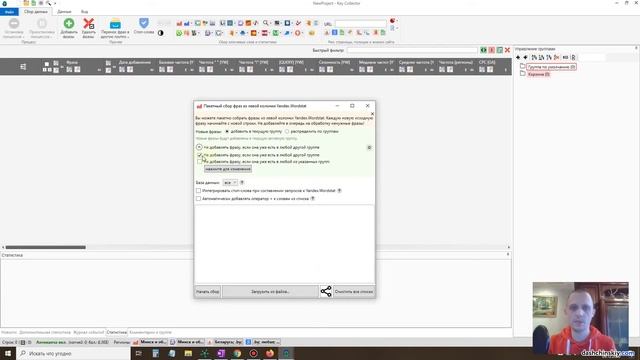Viewport: 640px width, 360px height.
Task: Click the red X next to quick filter
Action: pyautogui.click(x=507, y=50)
